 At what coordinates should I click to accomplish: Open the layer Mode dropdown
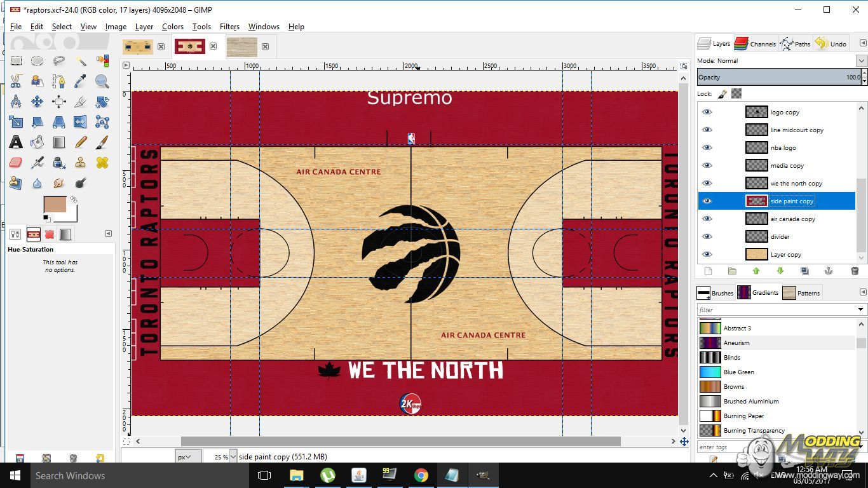[861, 61]
